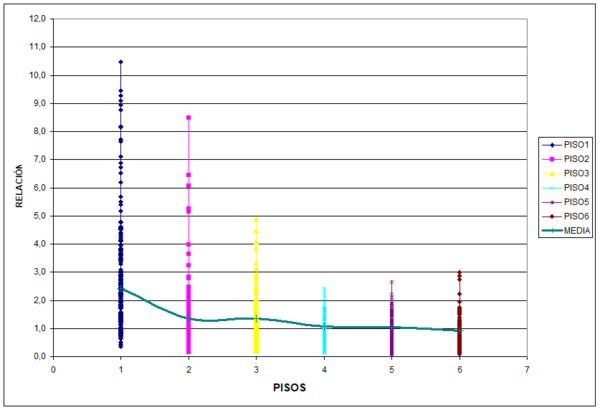Select the vertical axis title text
Viewport: 600px width, 410px height.
point(18,187)
